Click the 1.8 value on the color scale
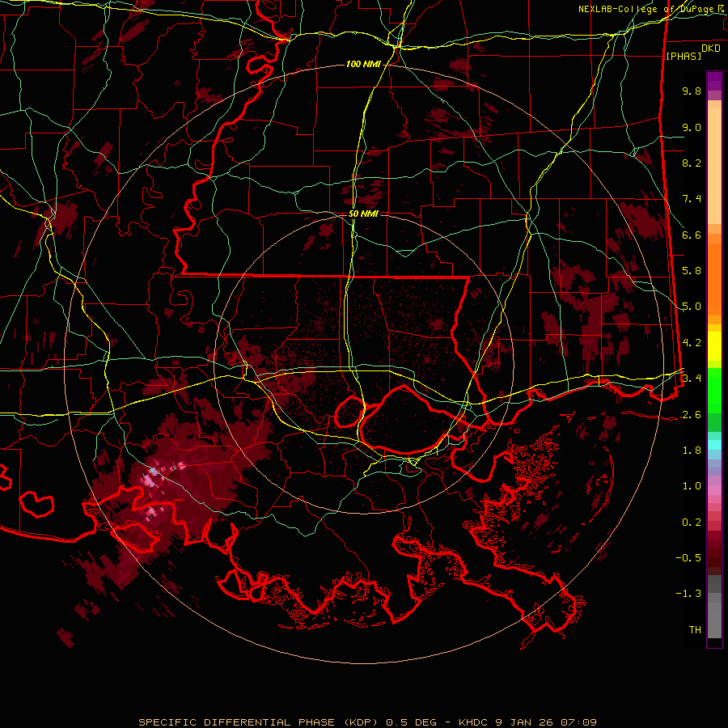Image resolution: width=728 pixels, height=728 pixels. (x=692, y=451)
